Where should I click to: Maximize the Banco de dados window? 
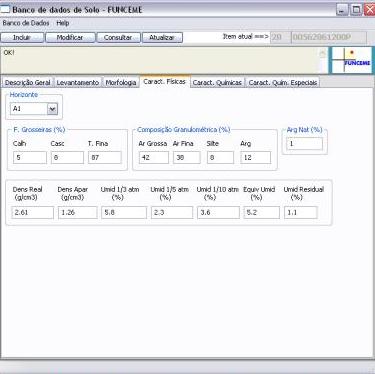click(x=356, y=10)
